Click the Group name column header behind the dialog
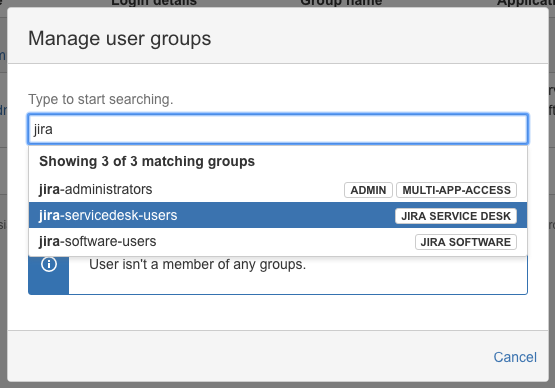 tap(341, 3)
